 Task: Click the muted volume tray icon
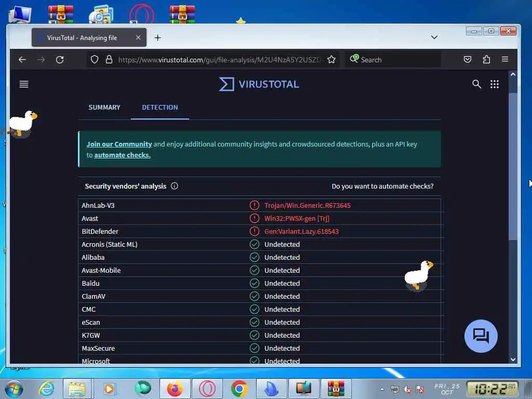tap(407, 389)
